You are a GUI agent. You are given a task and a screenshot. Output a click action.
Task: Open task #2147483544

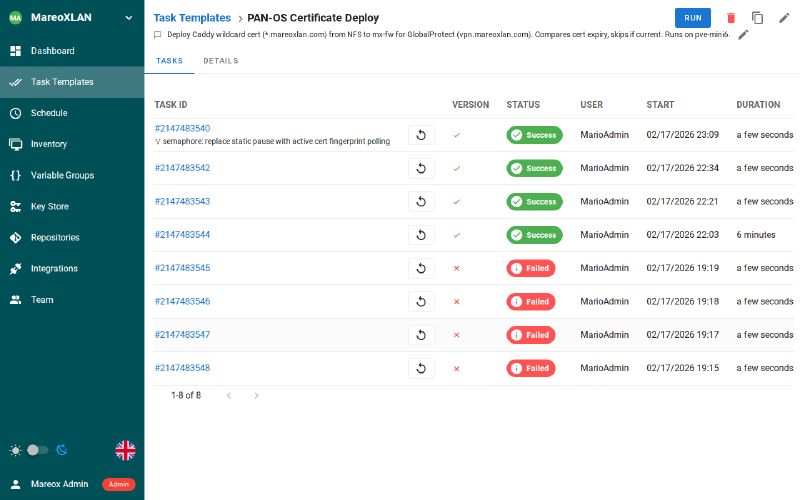click(182, 235)
